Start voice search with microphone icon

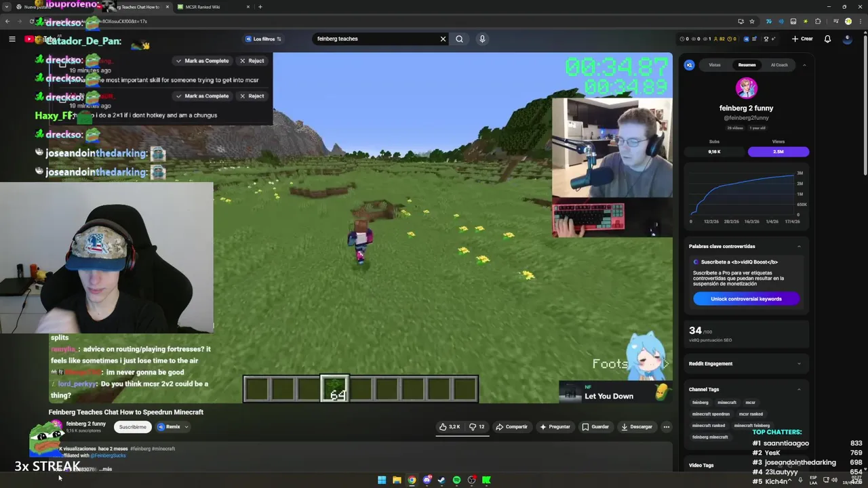tap(482, 39)
